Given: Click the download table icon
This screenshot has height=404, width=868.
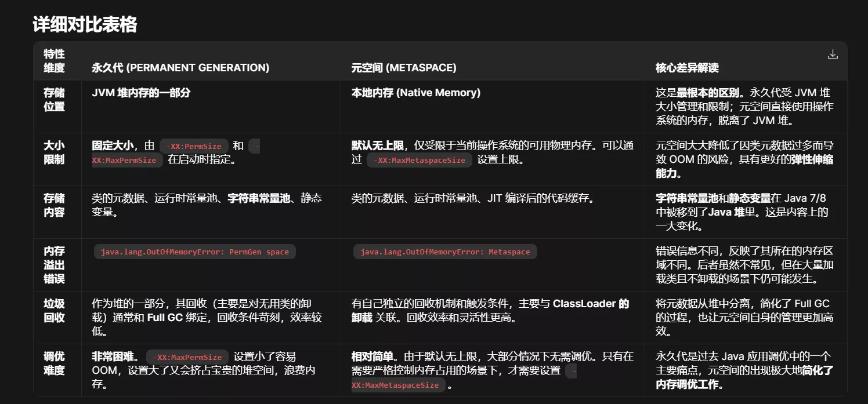Looking at the screenshot, I should 833,54.
